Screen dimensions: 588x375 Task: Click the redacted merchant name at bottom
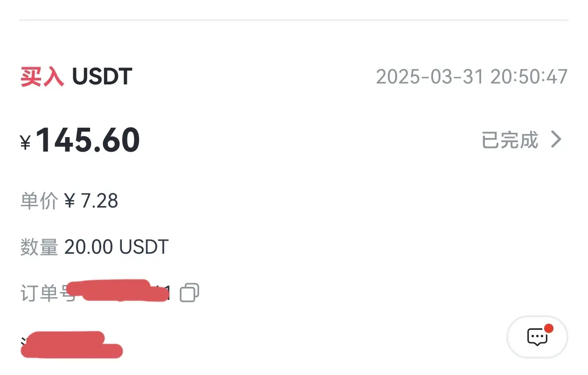pyautogui.click(x=70, y=345)
